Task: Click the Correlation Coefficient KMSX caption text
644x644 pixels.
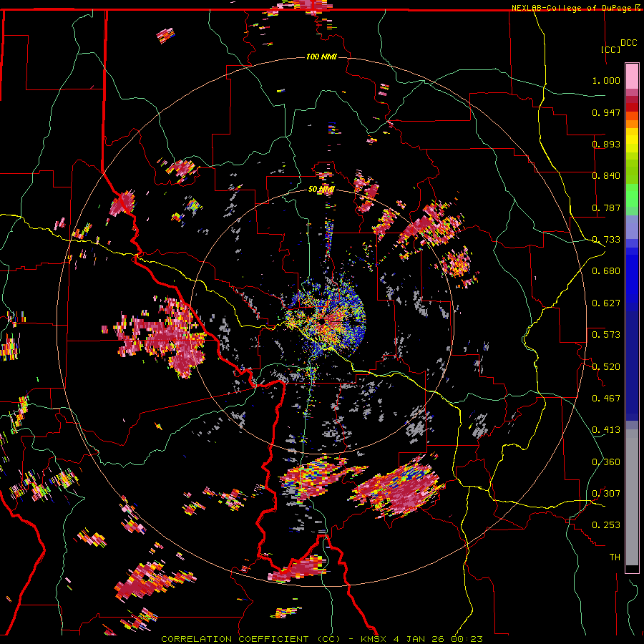Action: click(321, 639)
